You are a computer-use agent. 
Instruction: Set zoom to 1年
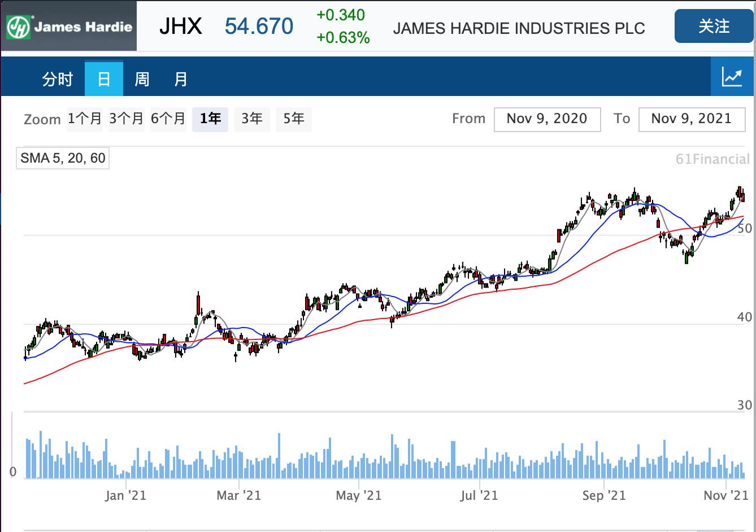(210, 119)
